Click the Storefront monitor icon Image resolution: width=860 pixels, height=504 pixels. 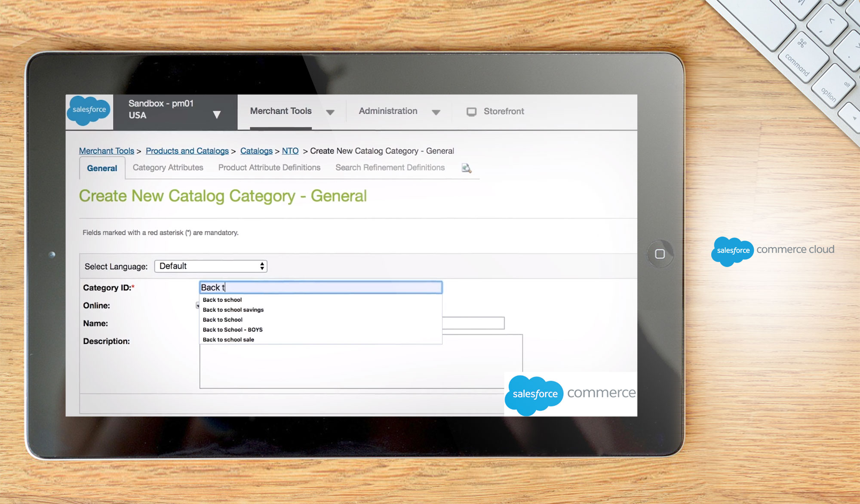pyautogui.click(x=471, y=112)
